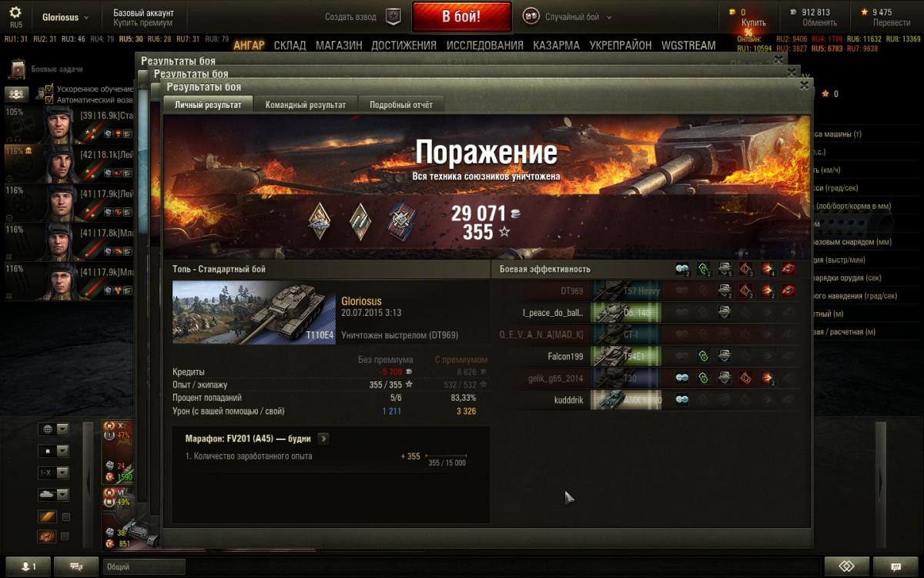Viewport: 924px width, 578px height.
Task: Open the tier I-X filter dropdown
Action: pos(54,472)
